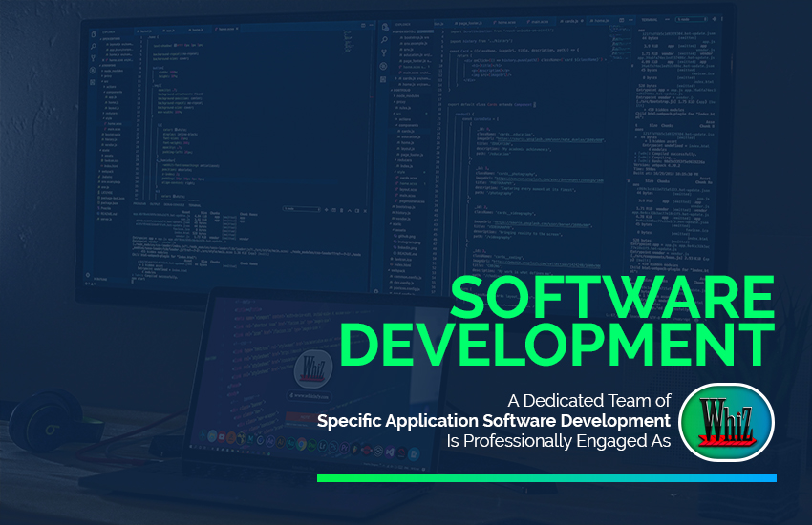Viewport: 812px width, 525px height.
Task: Open Debug view in the right editor's activity bar
Action: pyautogui.click(x=383, y=66)
